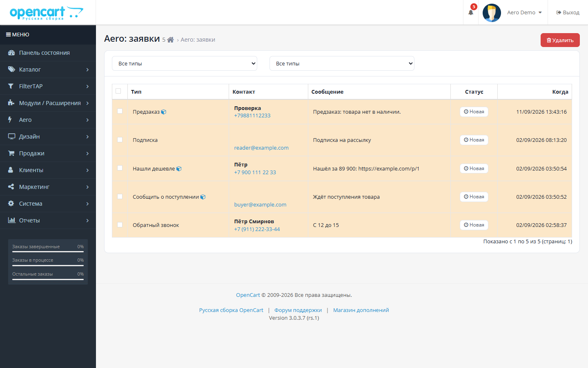The image size is (588, 368).
Task: Tick the checkbox for Нашли дешевле row
Action: (x=120, y=168)
